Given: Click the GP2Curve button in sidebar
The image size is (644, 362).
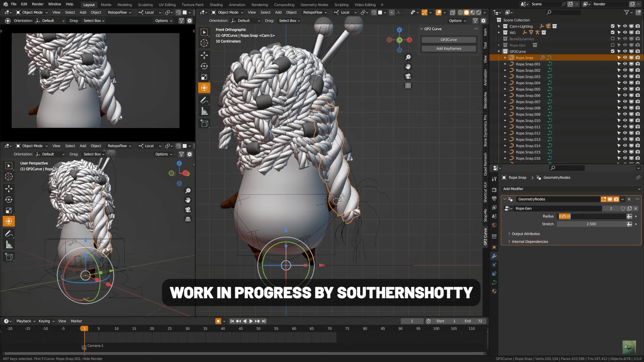Looking at the screenshot, I should click(x=448, y=40).
